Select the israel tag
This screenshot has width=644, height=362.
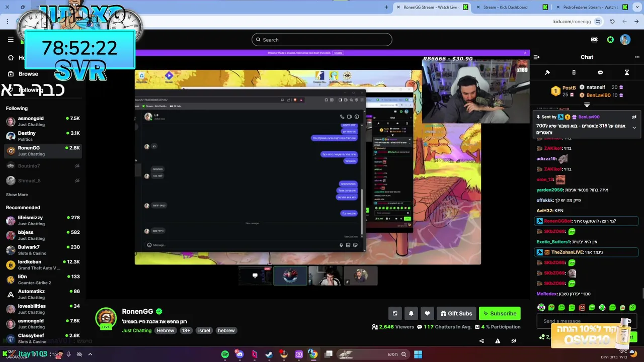204,330
